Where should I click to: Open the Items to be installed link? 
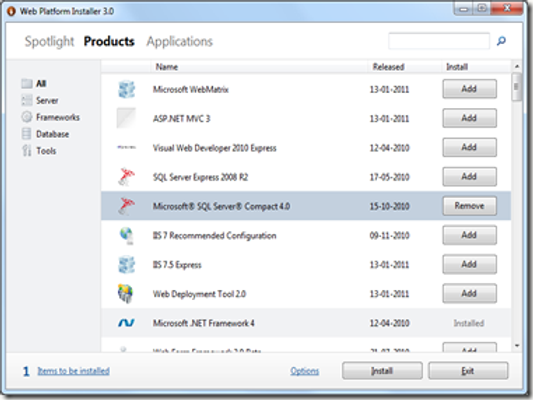tap(73, 371)
